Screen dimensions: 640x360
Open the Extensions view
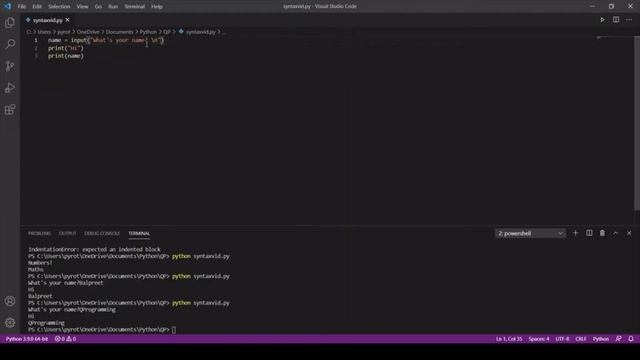pyautogui.click(x=10, y=109)
